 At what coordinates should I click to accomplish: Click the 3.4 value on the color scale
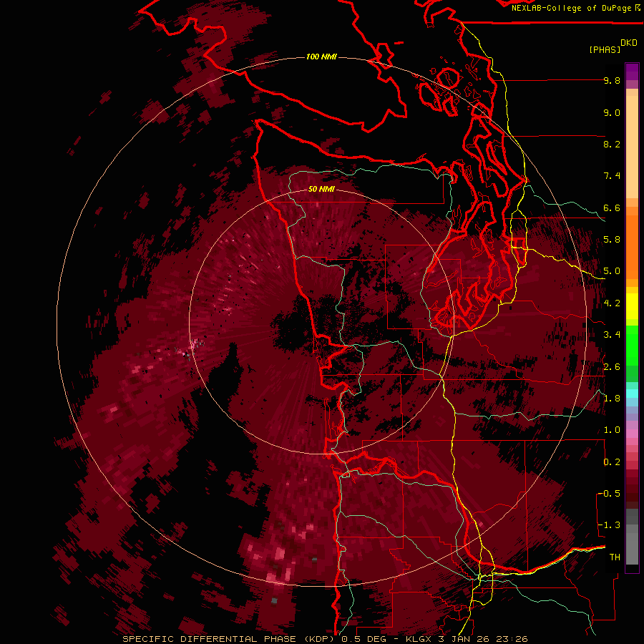tap(612, 335)
